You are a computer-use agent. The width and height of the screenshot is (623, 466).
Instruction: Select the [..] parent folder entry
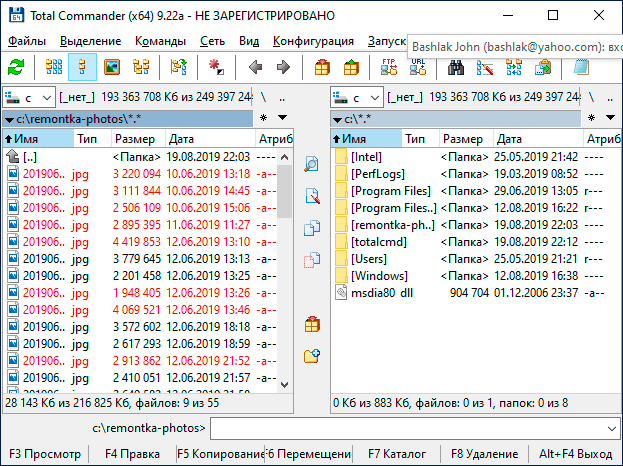click(x=140, y=157)
